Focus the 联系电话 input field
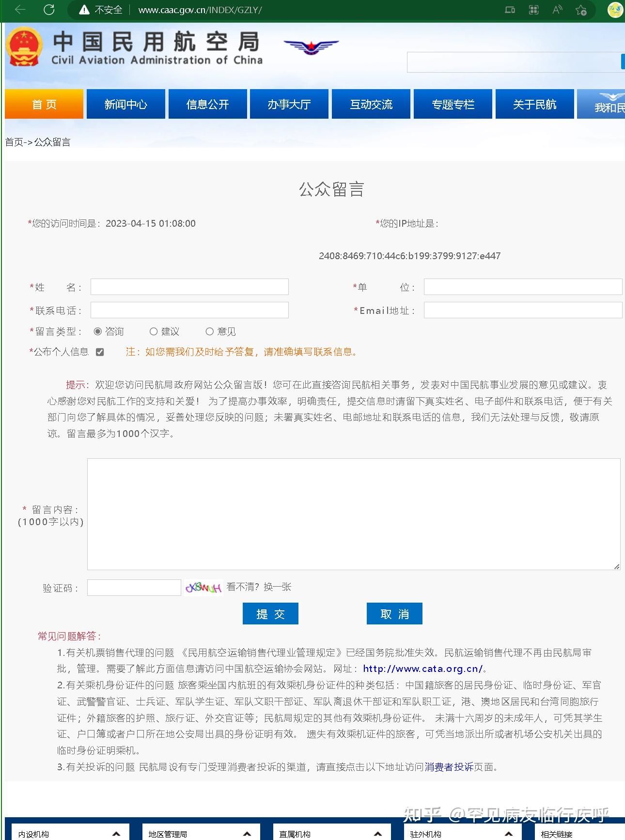The width and height of the screenshot is (625, 840). pos(189,310)
